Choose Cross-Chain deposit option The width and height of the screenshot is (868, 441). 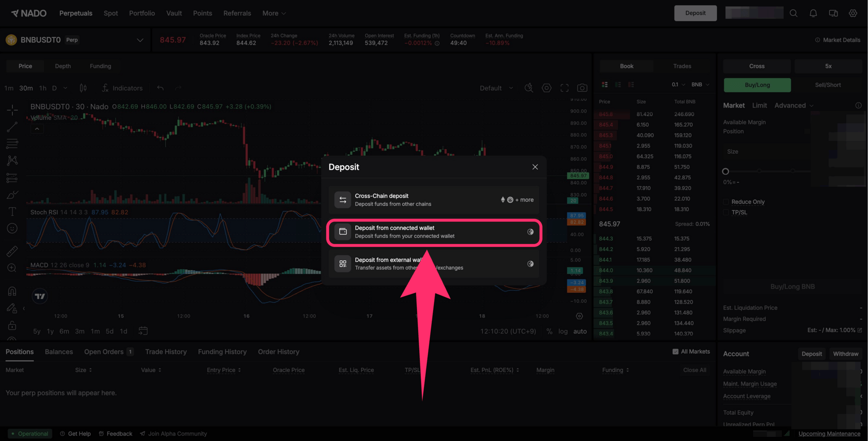(x=434, y=200)
